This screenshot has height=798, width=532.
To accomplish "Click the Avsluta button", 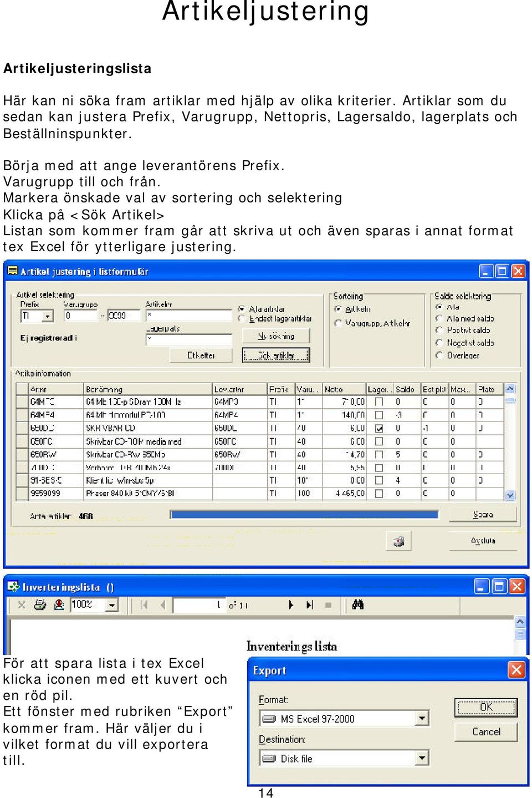I will 483,541.
